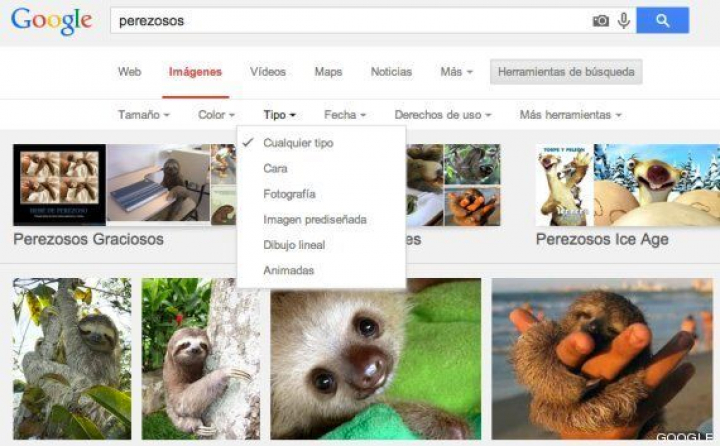The image size is (720, 446).
Task: Pick 'Dibujo lineal' image type
Action: click(x=294, y=245)
